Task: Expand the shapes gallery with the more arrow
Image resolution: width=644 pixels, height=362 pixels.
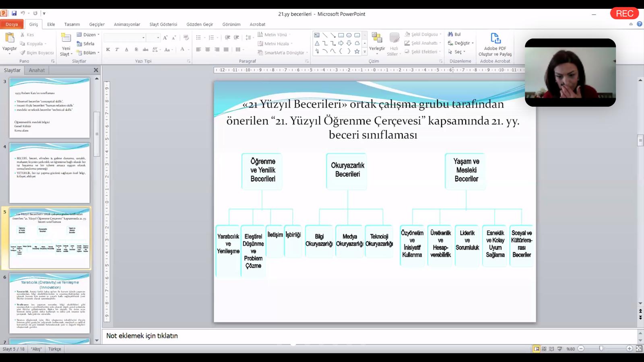Action: pos(365,51)
